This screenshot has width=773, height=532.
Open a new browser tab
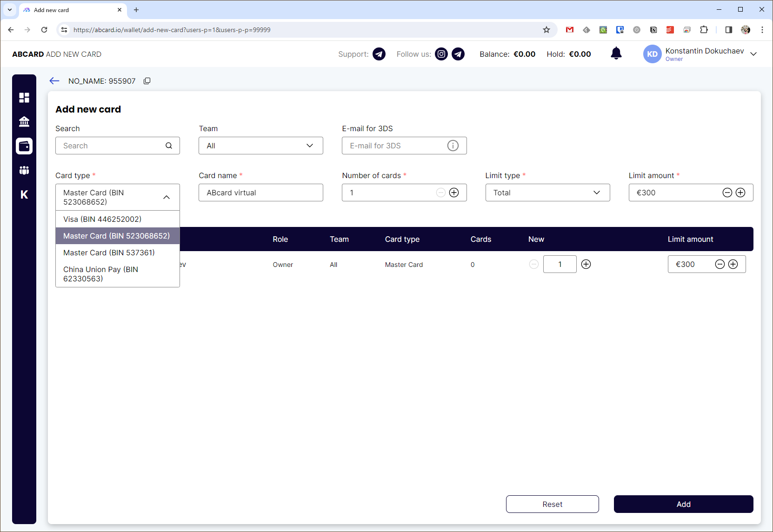pos(136,10)
